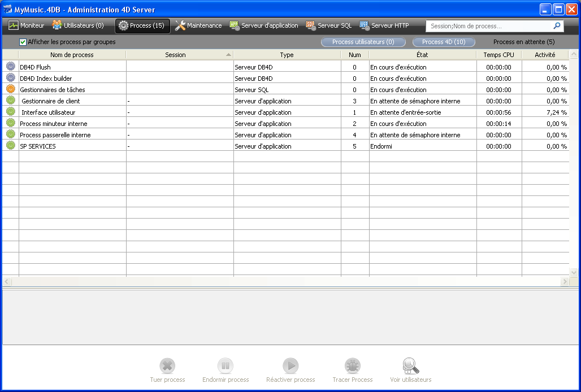
Task: Click the Endormir process pause icon
Action: coord(226,365)
